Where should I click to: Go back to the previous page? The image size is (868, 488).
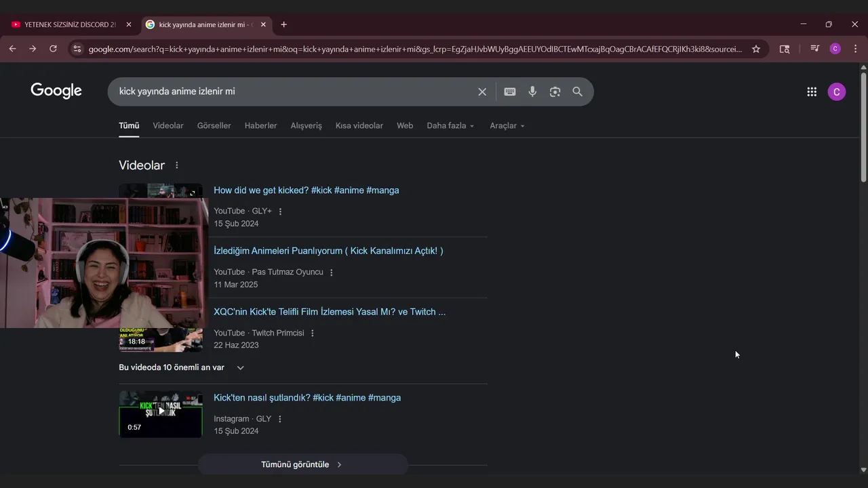(12, 49)
